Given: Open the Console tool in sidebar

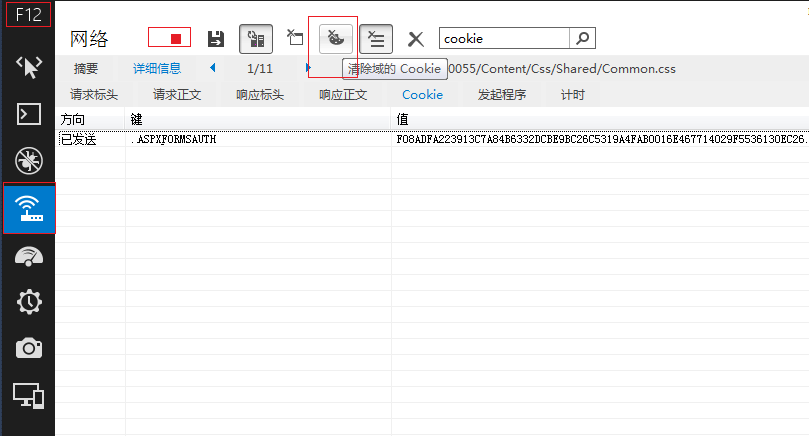Looking at the screenshot, I should [29, 114].
